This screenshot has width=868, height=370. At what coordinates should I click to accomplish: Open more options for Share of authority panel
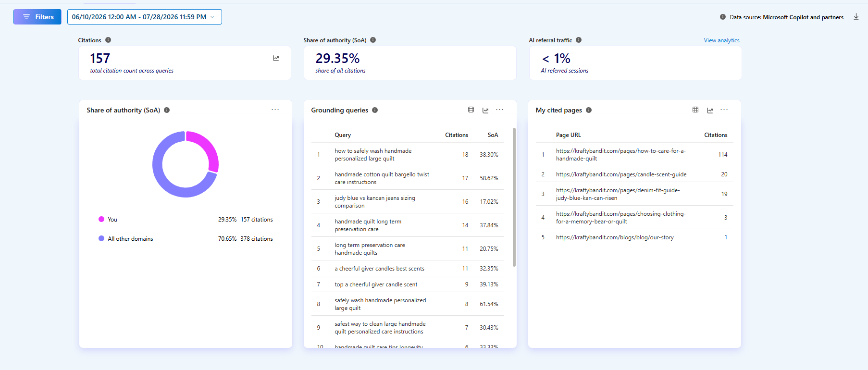pos(275,110)
